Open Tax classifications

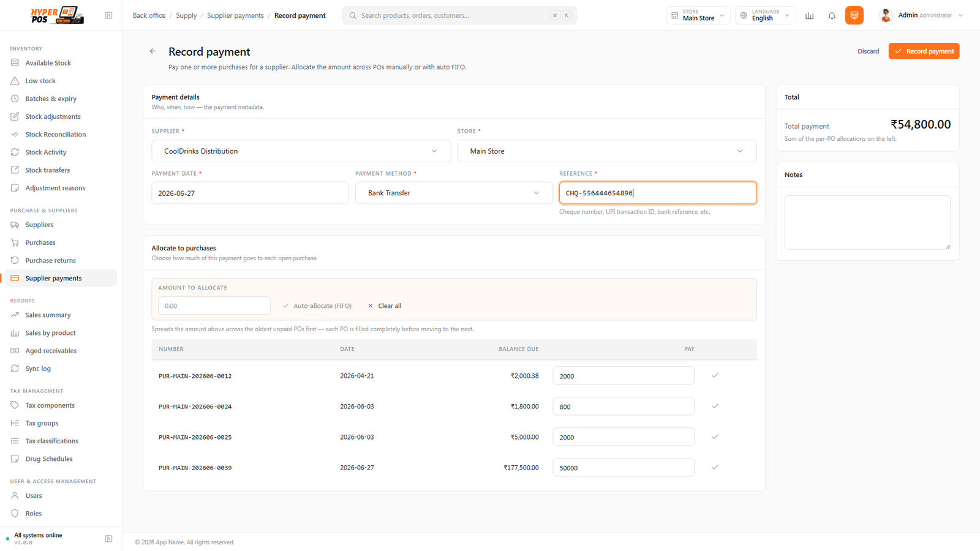(61, 441)
